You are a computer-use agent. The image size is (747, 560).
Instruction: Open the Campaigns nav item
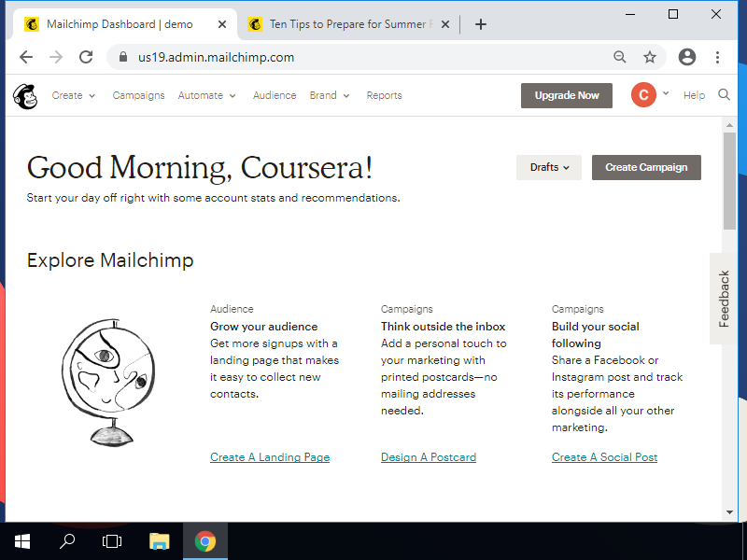[x=138, y=95]
